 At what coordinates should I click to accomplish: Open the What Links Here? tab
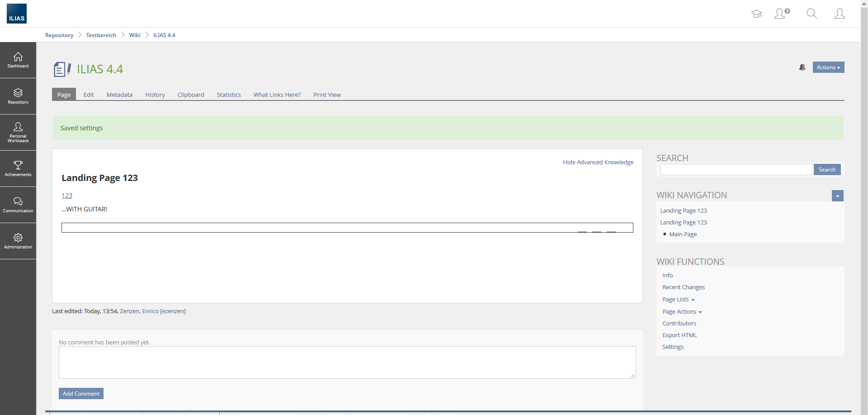277,95
